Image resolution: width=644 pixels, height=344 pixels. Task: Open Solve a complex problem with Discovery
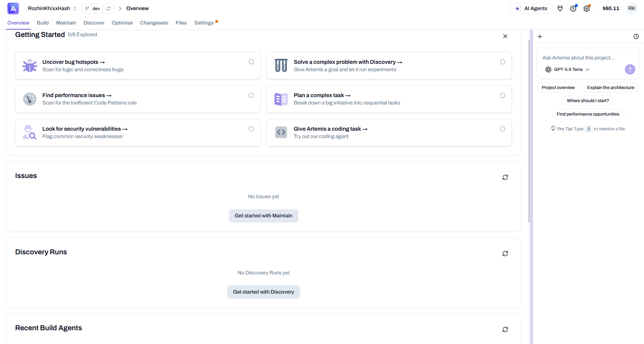tap(348, 62)
